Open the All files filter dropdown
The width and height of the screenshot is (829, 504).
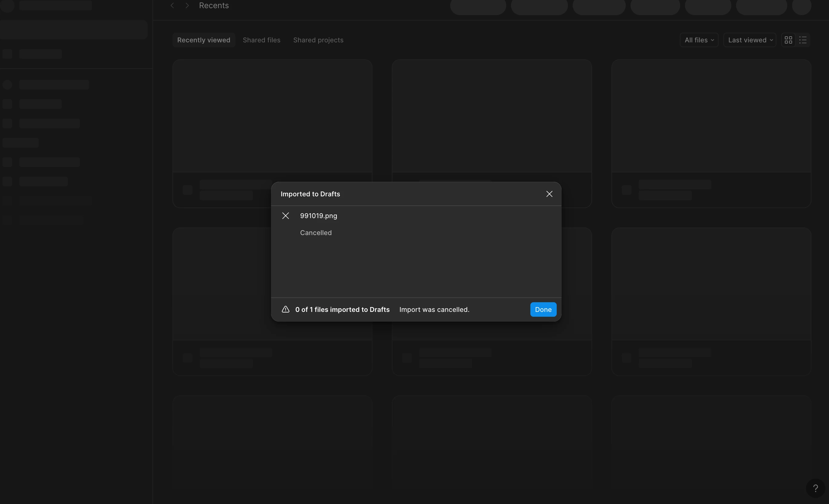tap(699, 40)
